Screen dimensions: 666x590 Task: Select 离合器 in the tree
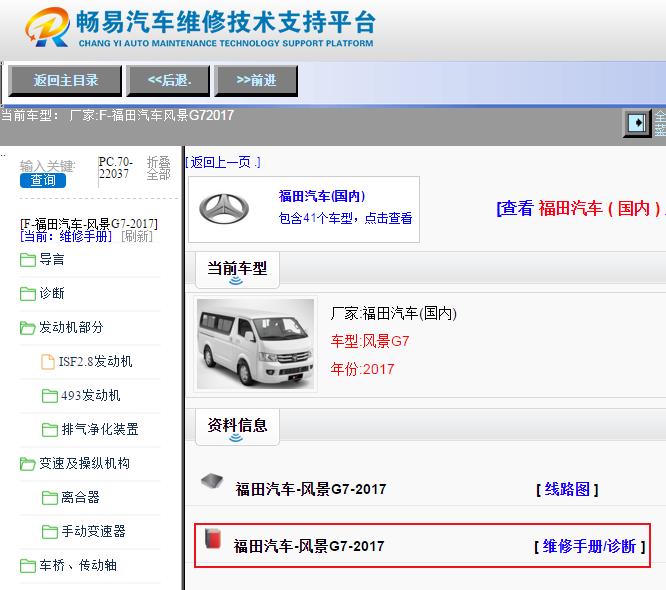[80, 497]
